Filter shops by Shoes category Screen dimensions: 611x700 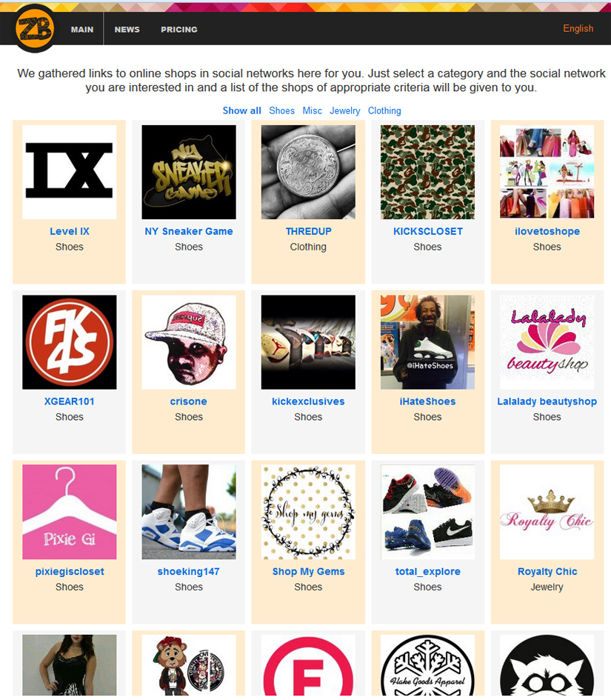pyautogui.click(x=281, y=110)
